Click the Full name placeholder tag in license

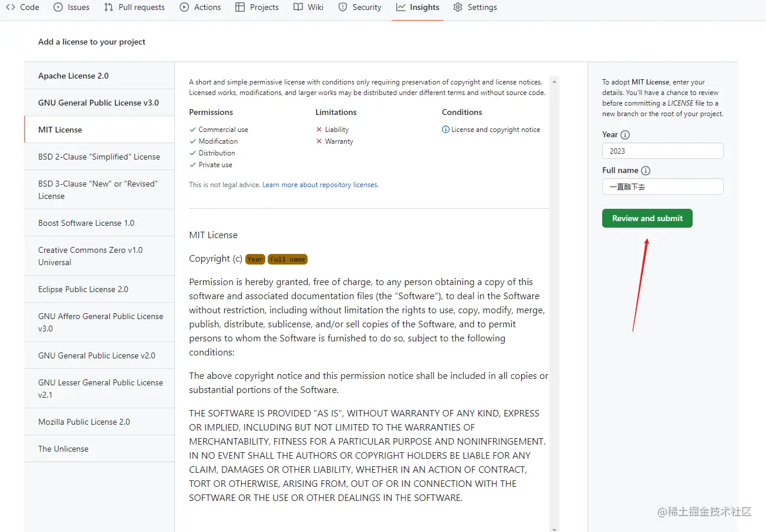point(288,259)
